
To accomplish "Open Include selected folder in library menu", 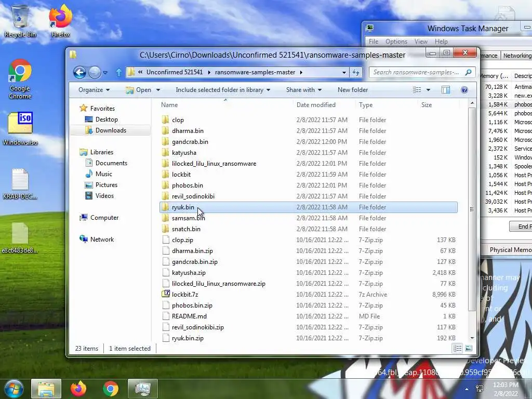I will (223, 90).
